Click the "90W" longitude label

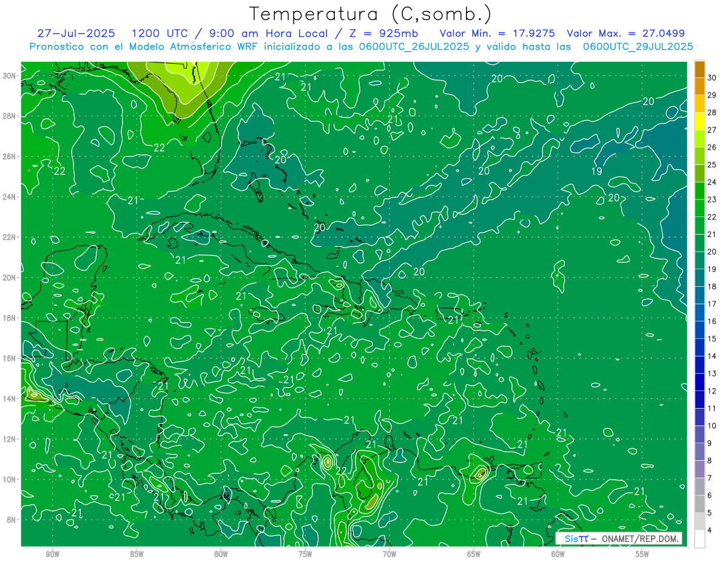pos(53,554)
